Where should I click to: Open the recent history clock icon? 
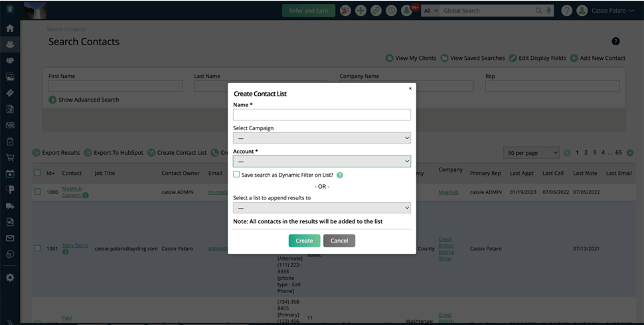click(x=391, y=11)
